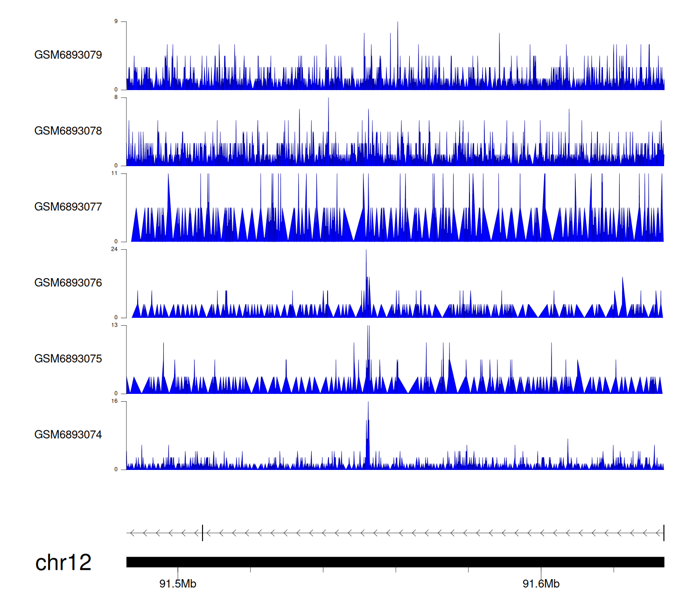Select the GSM6893078 track label
The height and width of the screenshot is (616, 700).
click(x=68, y=131)
